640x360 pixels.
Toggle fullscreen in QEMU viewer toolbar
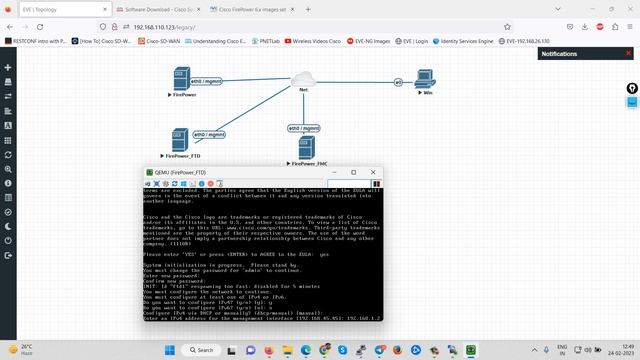pos(157,184)
